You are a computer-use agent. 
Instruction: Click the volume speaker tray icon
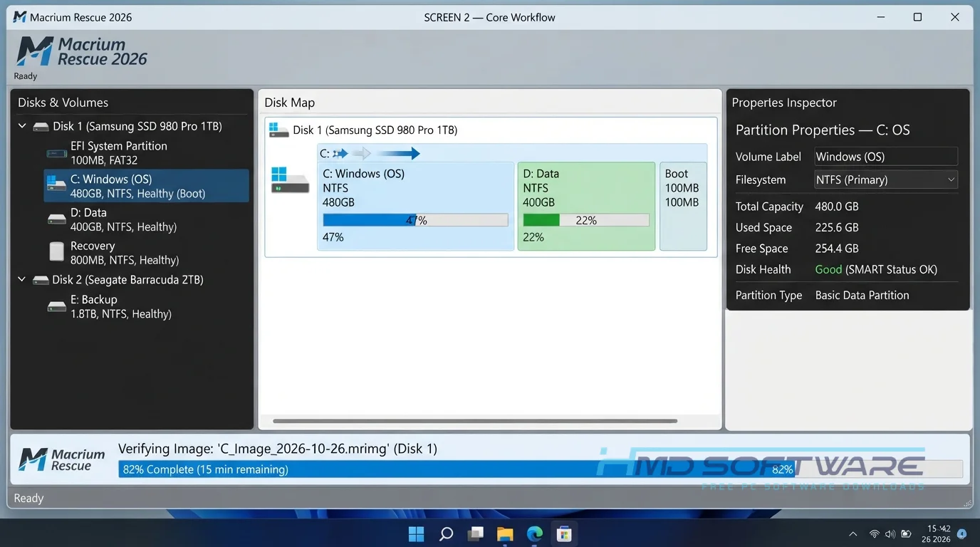pos(890,534)
